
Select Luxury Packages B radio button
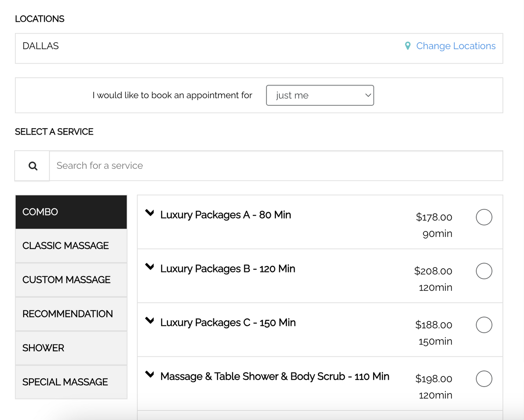tap(484, 271)
